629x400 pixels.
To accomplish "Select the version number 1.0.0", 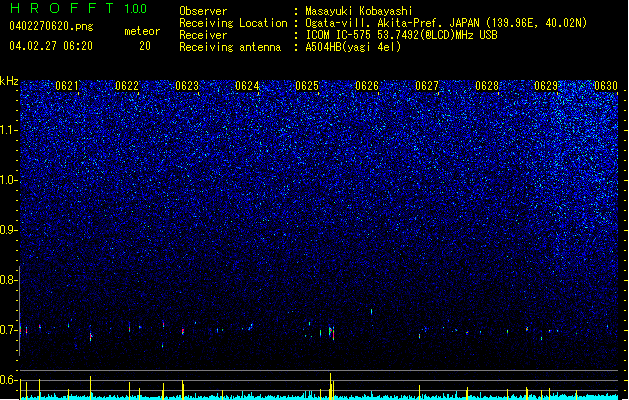I will [x=136, y=9].
